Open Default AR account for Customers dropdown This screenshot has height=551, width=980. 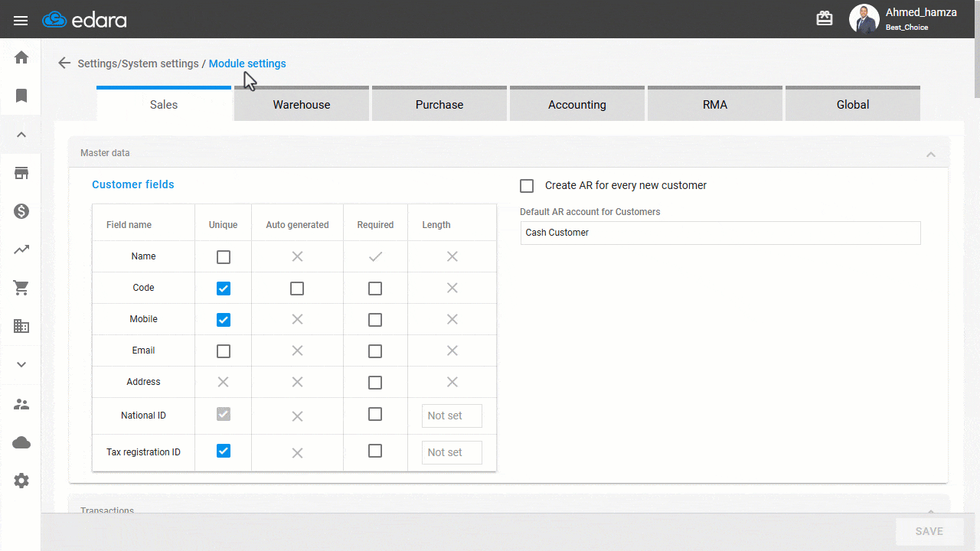tap(720, 233)
